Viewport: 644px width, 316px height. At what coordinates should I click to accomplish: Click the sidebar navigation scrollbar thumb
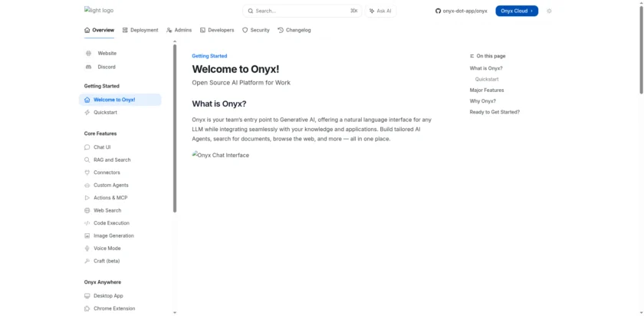click(x=175, y=128)
